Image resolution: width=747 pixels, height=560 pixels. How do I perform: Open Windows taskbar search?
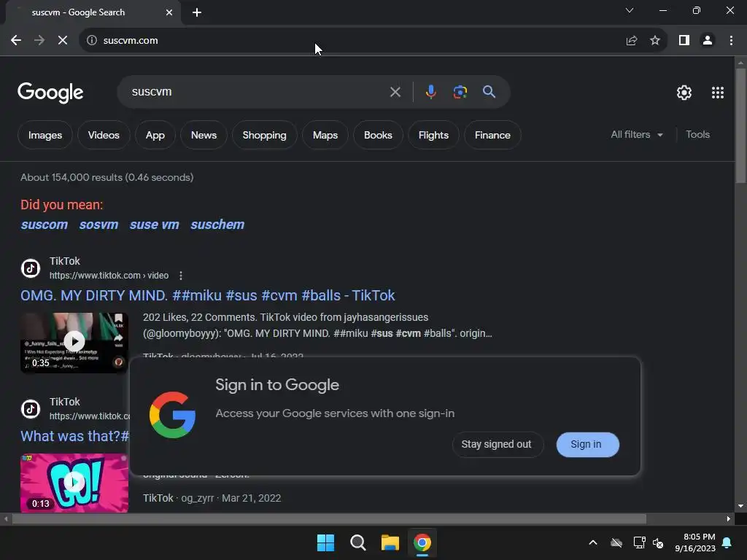tap(357, 542)
